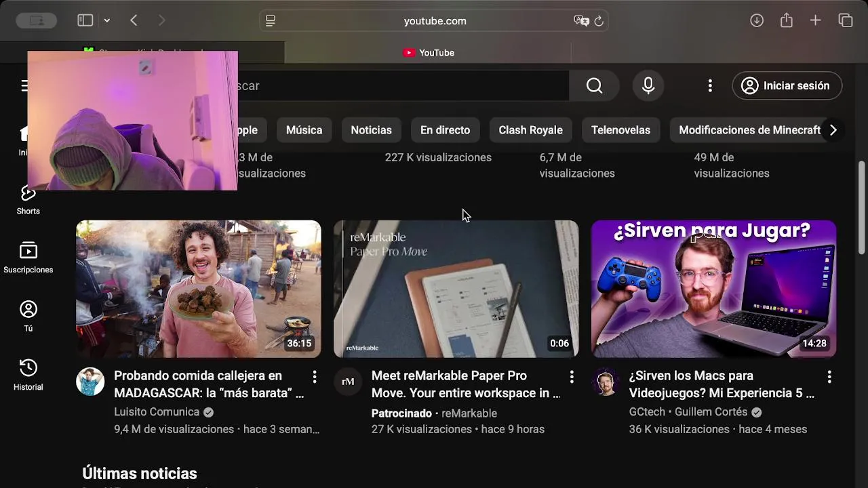Open the page reader icon in address bar
The image size is (868, 488).
pos(271,21)
